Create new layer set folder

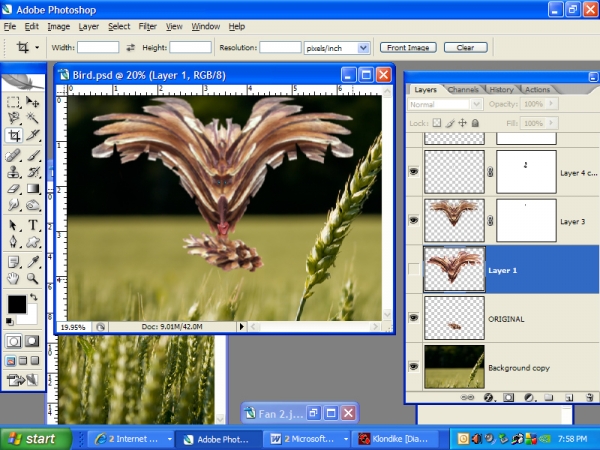(x=549, y=398)
